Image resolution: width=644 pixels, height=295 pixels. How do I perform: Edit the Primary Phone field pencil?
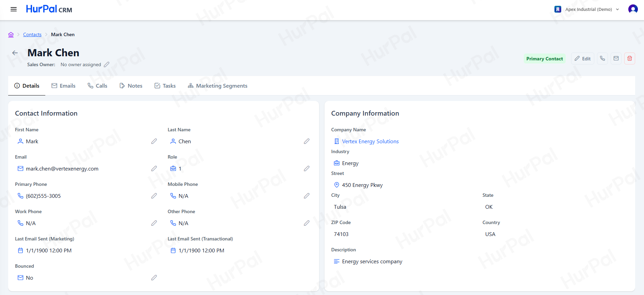point(154,196)
